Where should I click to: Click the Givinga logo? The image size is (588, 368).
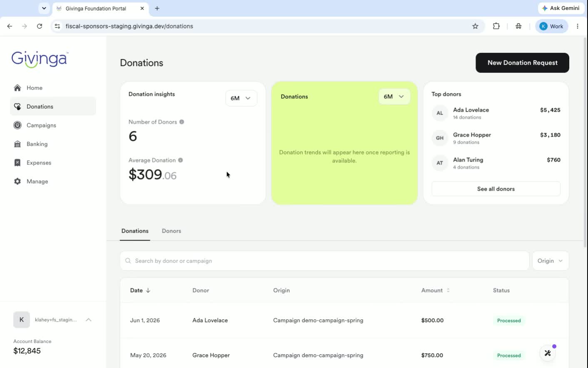[40, 60]
